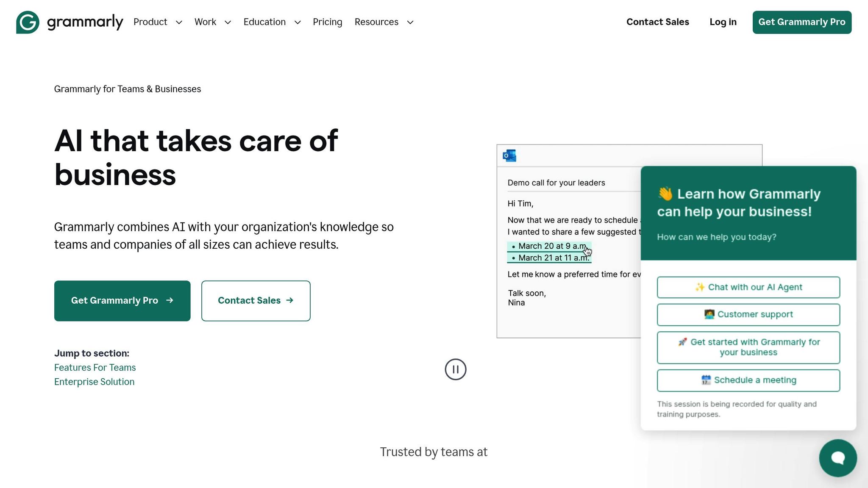Select Chat with our AI Agent option
Screen dimensions: 868x488
tap(748, 287)
